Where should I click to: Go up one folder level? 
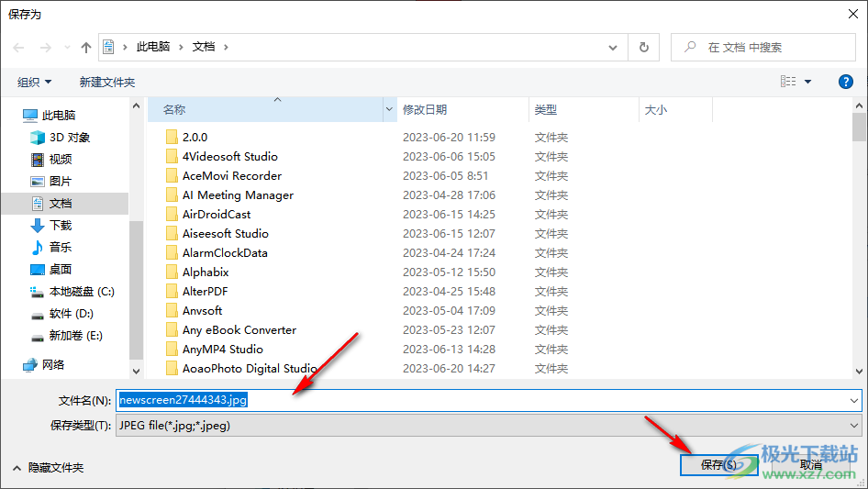tap(86, 48)
